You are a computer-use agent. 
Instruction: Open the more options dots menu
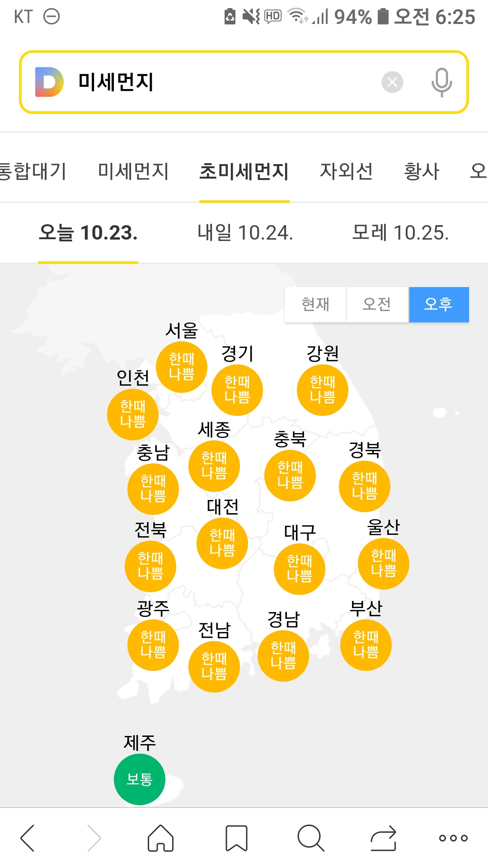tap(453, 838)
